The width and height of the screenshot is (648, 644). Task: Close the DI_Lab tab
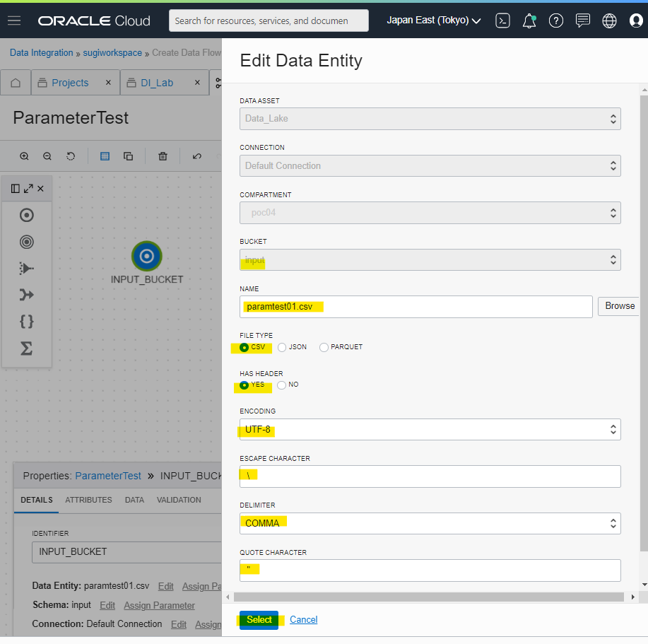click(198, 82)
